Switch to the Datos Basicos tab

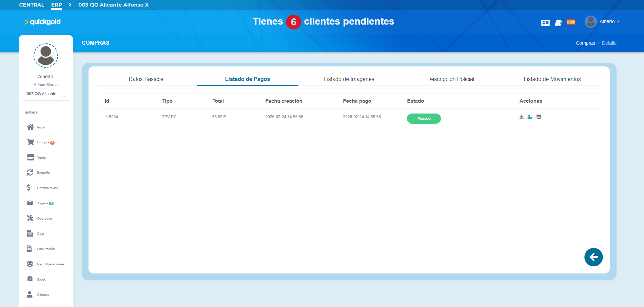pos(146,79)
